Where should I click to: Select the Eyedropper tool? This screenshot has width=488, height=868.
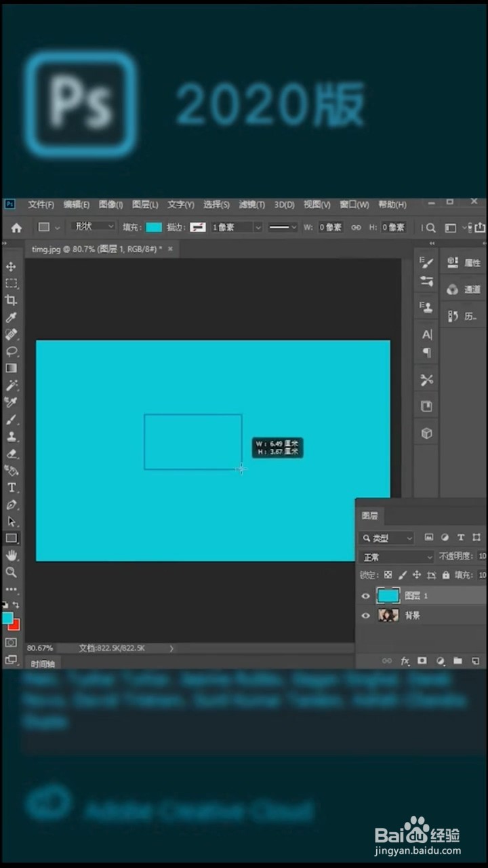11,317
